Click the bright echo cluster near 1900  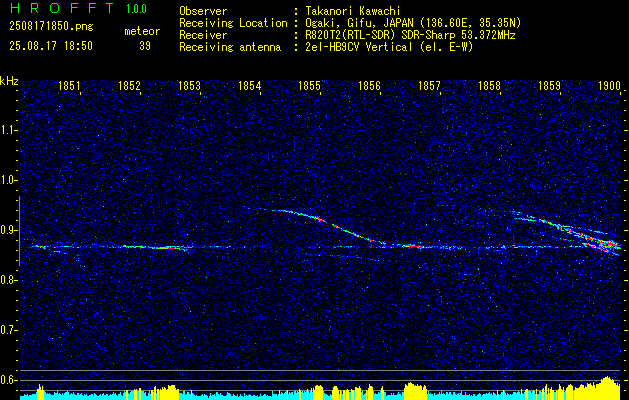[x=602, y=242]
